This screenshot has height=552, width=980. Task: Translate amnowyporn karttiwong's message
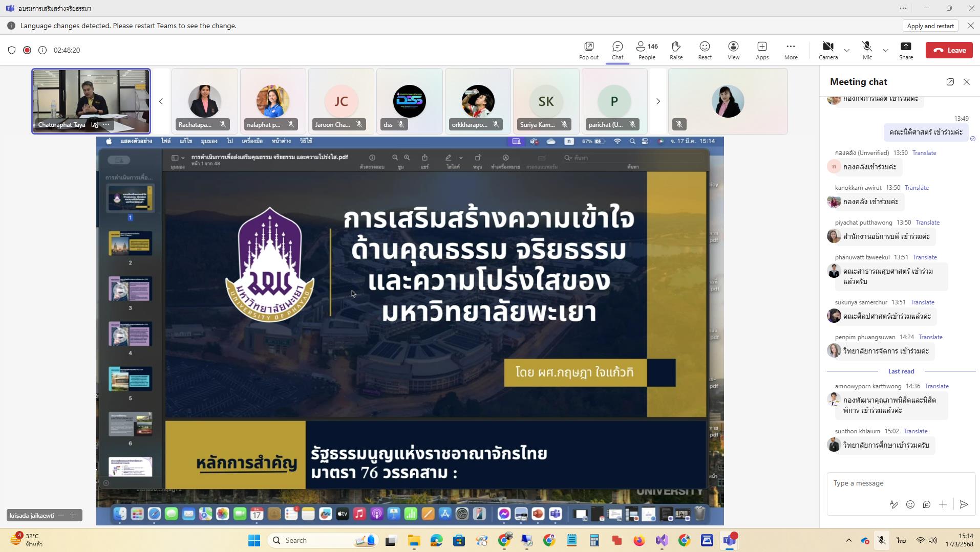tap(936, 386)
